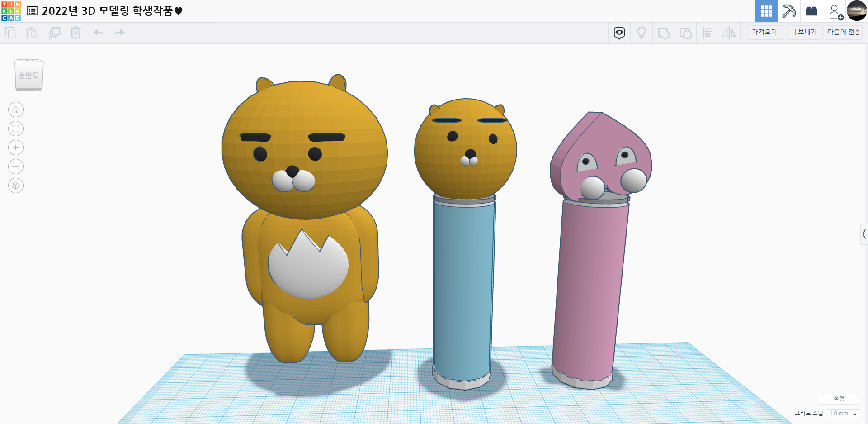Image resolution: width=868 pixels, height=424 pixels.
Task: Delete selection with trash icon
Action: click(76, 33)
